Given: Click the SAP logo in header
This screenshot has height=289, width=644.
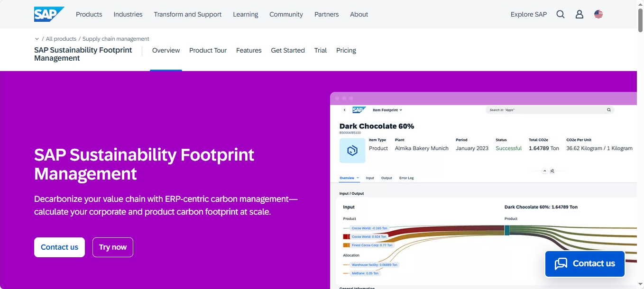Looking at the screenshot, I should click(49, 14).
